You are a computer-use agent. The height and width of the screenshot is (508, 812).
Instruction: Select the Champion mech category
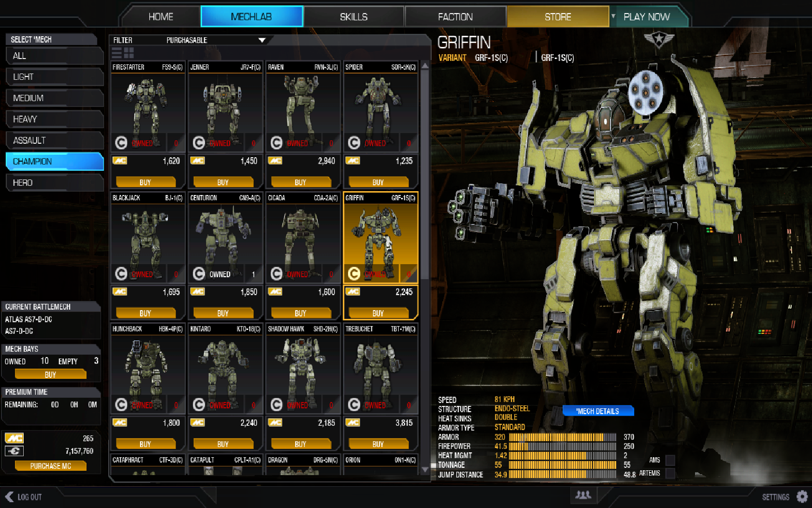[55, 162]
